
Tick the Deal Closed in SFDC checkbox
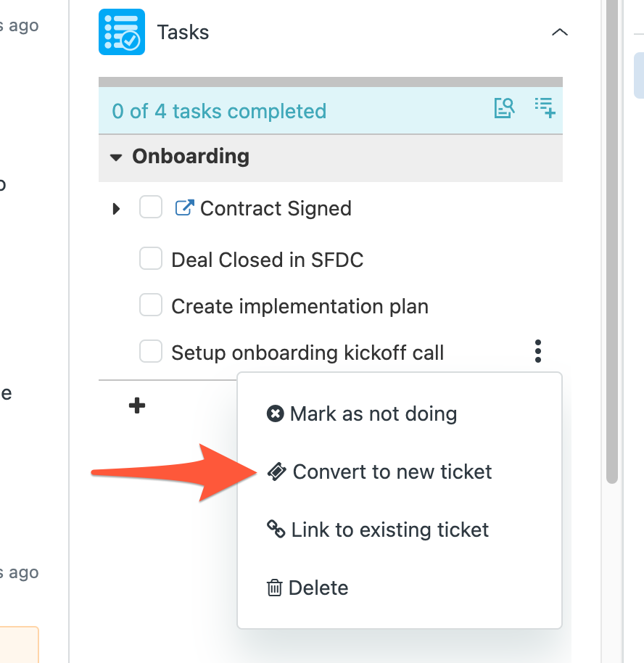point(151,258)
